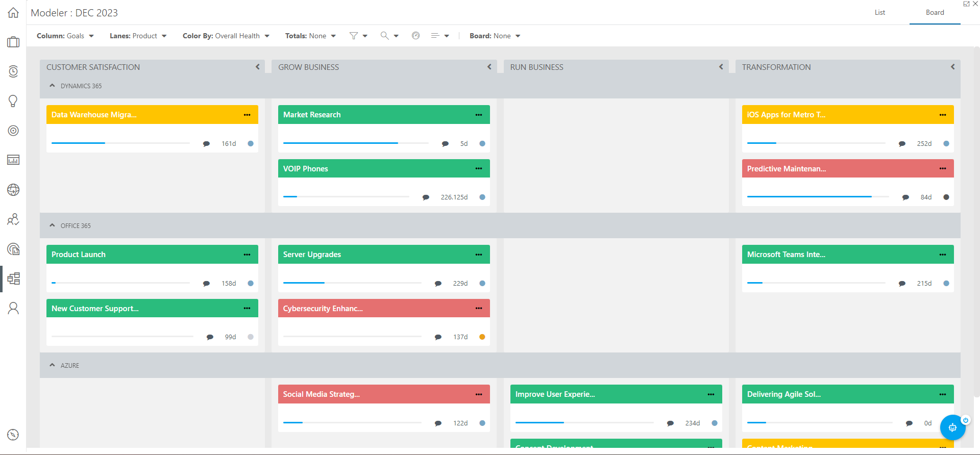Open comments on Cybersecurity Enhanc card
Screen dimensions: 980x455
point(438,337)
